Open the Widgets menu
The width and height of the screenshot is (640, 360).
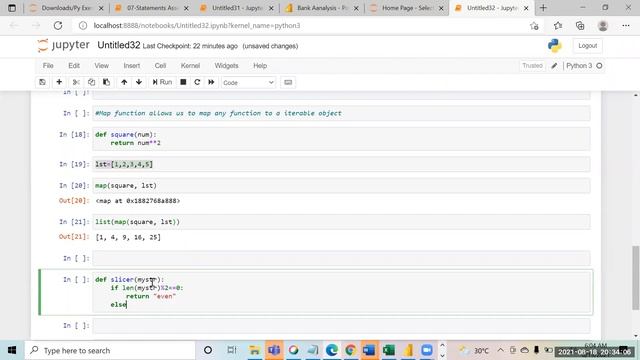[226, 66]
